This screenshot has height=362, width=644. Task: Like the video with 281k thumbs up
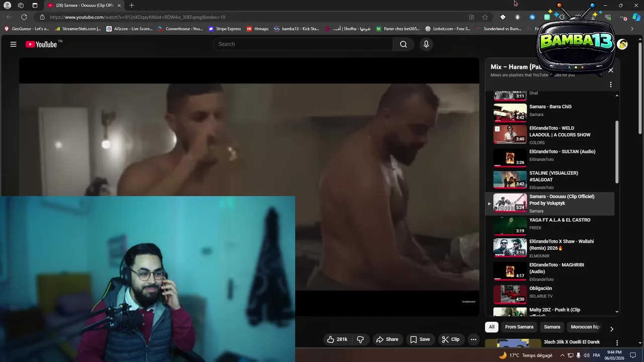(337, 339)
